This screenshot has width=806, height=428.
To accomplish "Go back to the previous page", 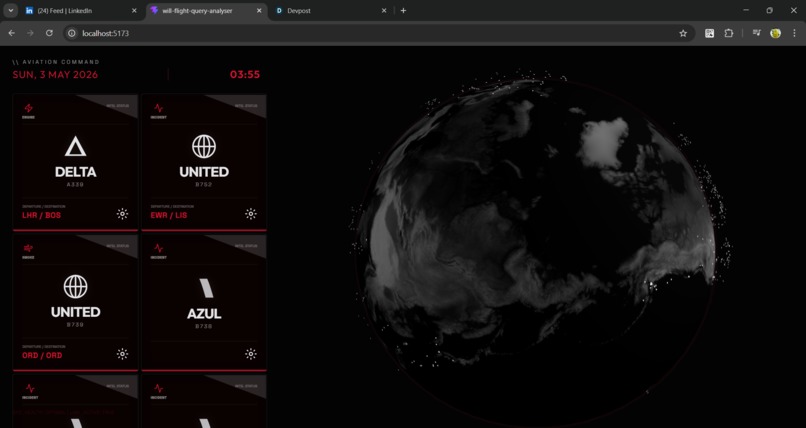I will point(11,33).
